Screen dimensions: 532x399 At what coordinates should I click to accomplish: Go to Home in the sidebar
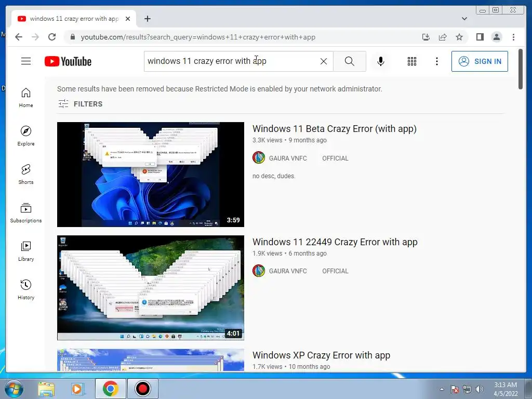(x=26, y=98)
